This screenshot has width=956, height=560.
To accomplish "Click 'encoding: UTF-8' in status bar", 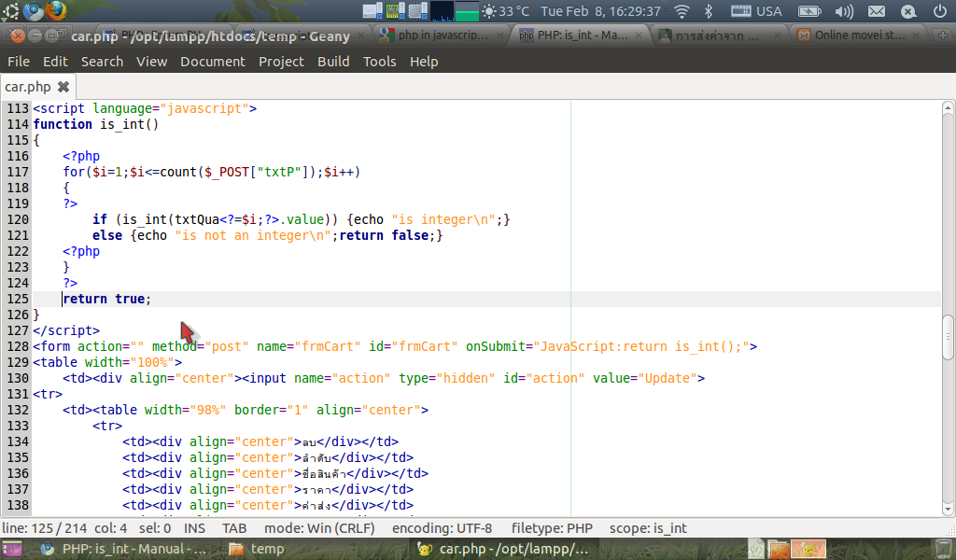I will click(442, 528).
